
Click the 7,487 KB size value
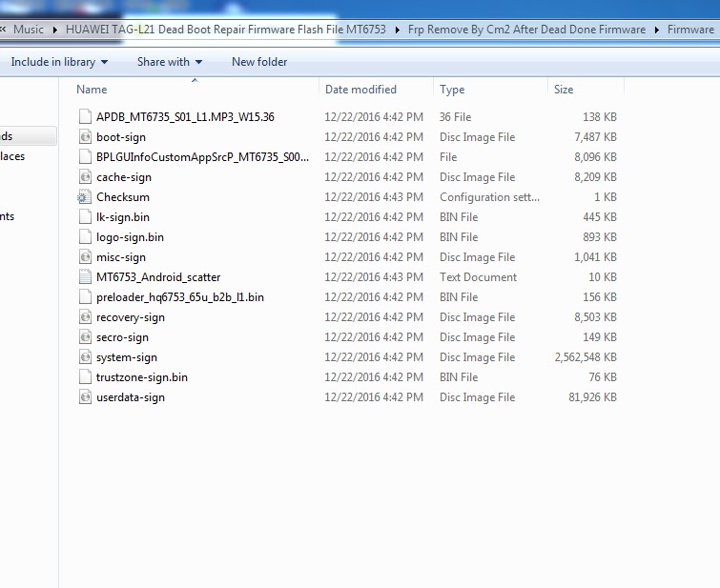point(595,137)
